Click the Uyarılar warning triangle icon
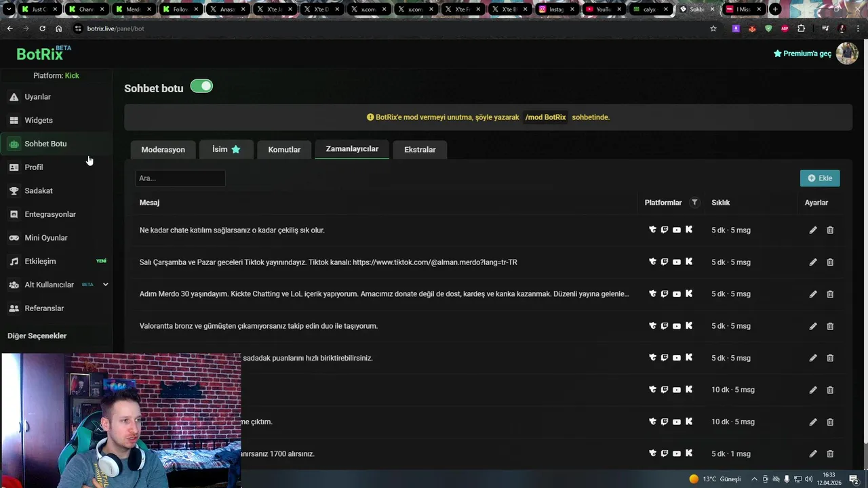The width and height of the screenshot is (868, 488). pyautogui.click(x=14, y=97)
